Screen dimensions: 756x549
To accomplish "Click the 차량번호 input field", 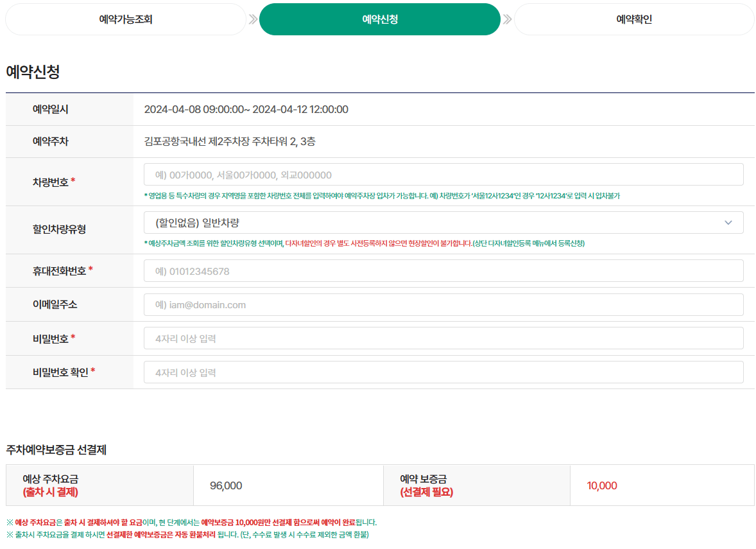I will point(443,175).
